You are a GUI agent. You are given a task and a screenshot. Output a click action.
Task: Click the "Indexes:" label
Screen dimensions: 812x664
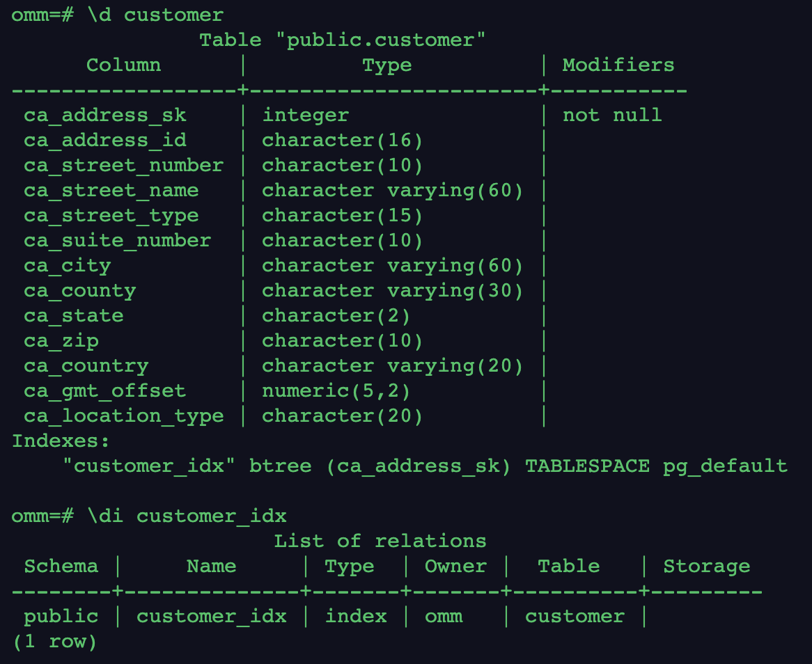coord(61,441)
